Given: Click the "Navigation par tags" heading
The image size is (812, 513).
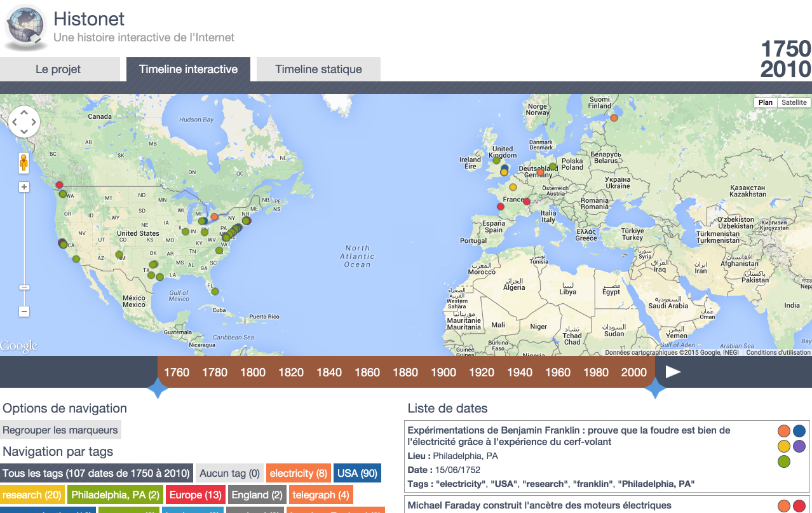Looking at the screenshot, I should click(58, 451).
